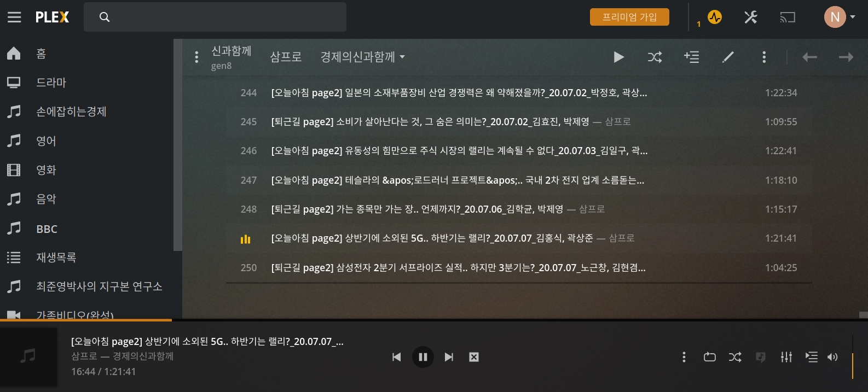Click the pencil edit icon
Screen dimensions: 868x392
click(728, 57)
